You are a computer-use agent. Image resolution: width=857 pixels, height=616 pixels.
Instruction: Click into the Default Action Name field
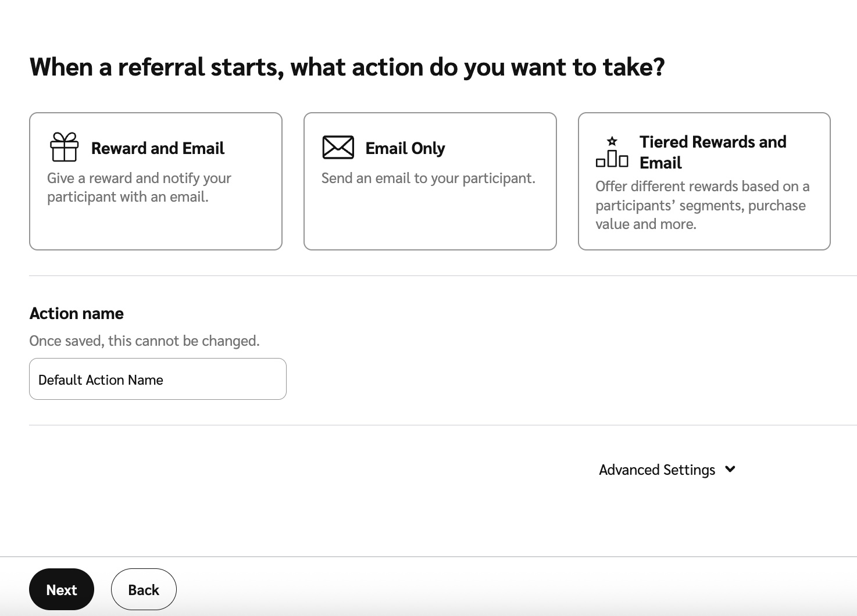157,379
